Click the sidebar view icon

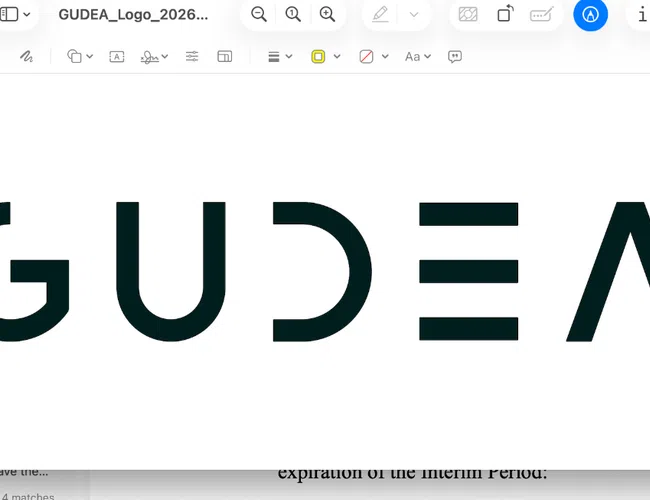[9, 15]
